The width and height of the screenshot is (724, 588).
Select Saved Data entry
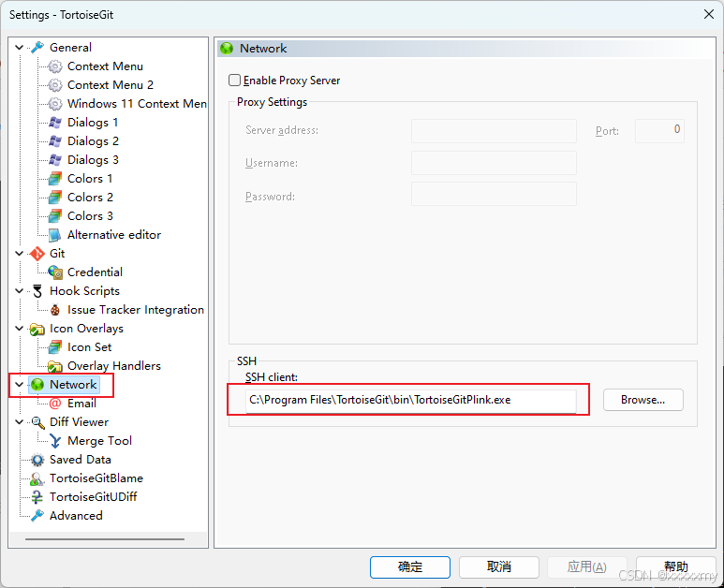click(x=81, y=460)
